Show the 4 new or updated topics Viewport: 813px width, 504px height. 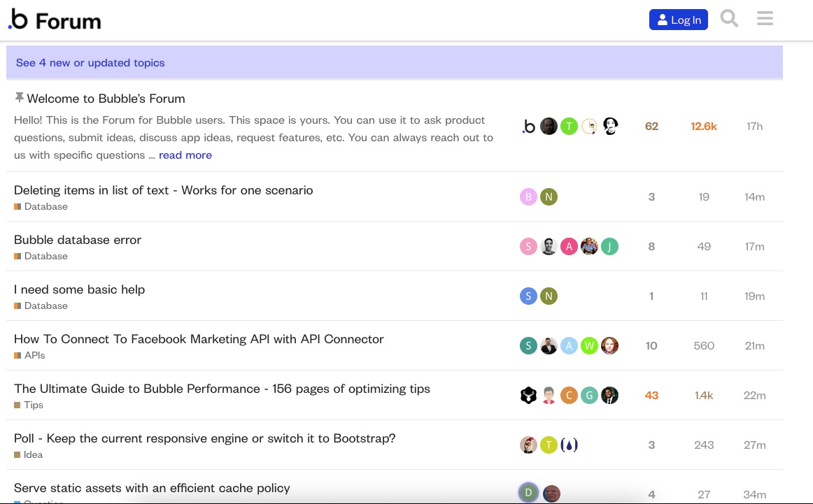pyautogui.click(x=90, y=63)
